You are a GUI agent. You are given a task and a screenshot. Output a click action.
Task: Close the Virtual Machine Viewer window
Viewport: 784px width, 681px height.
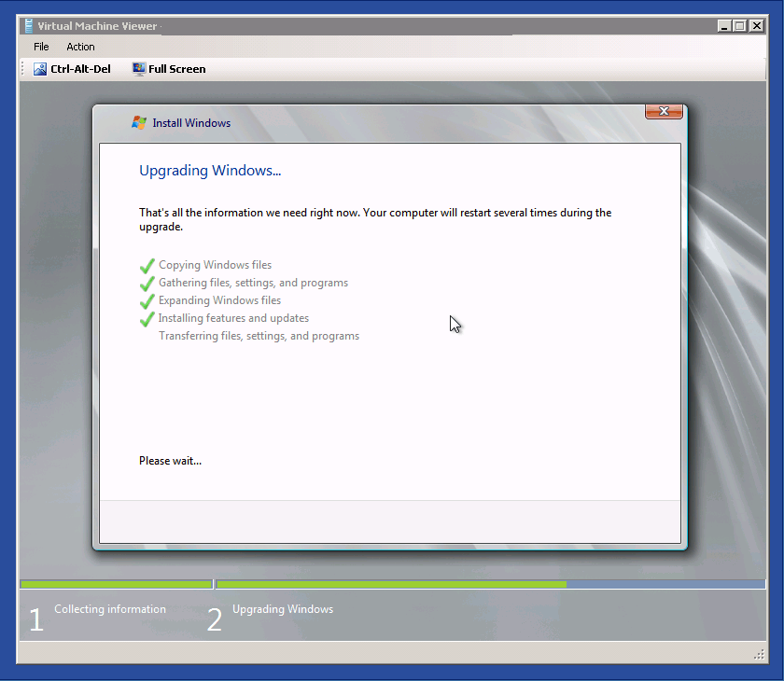[757, 25]
